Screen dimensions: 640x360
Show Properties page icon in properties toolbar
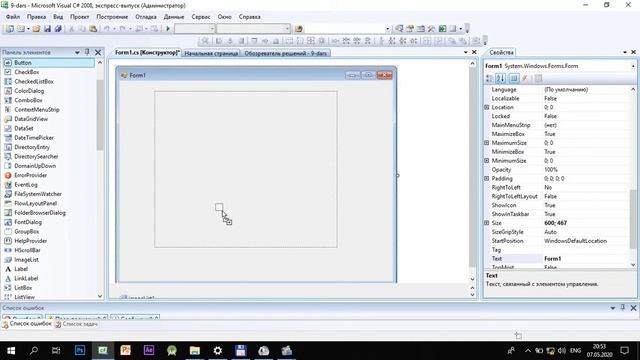click(x=538, y=78)
